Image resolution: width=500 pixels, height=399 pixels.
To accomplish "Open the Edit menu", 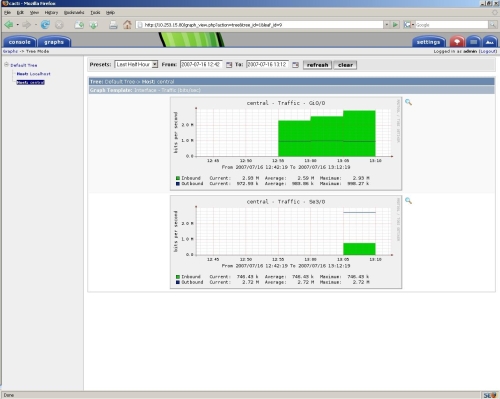I will tap(20, 12).
